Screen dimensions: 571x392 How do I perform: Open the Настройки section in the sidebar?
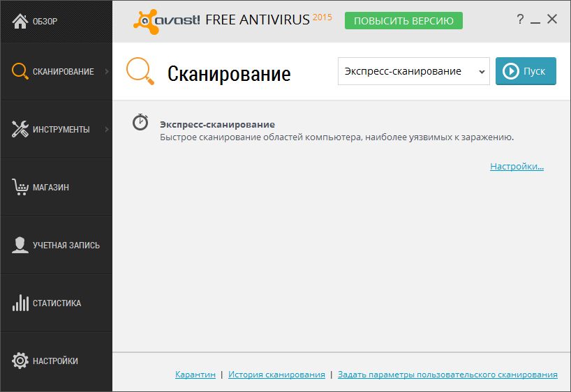[x=57, y=361]
